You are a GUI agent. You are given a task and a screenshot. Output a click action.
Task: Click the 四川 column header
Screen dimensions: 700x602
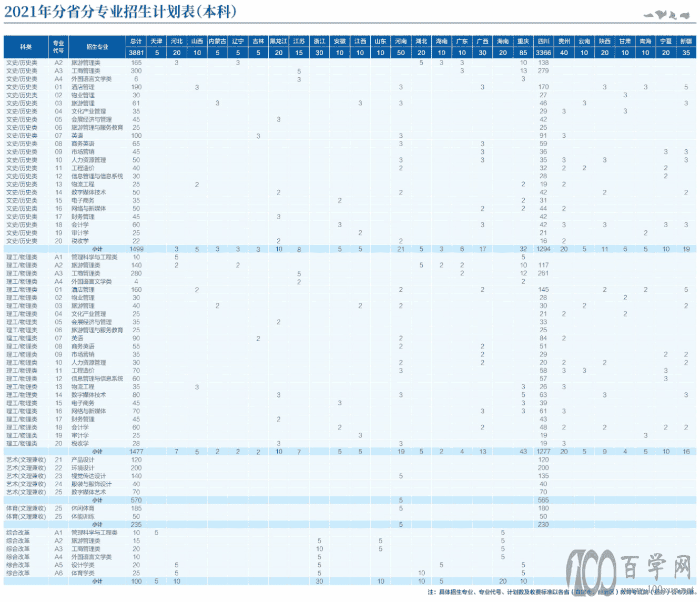[543, 41]
